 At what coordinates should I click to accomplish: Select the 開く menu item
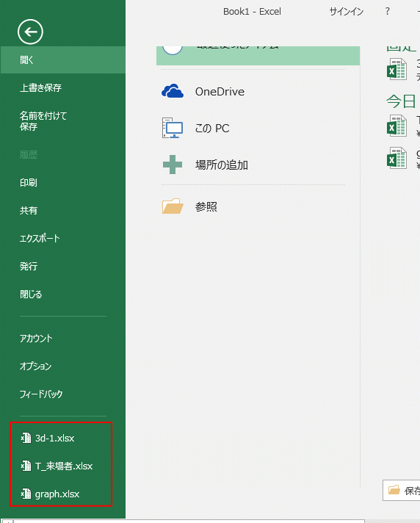62,60
